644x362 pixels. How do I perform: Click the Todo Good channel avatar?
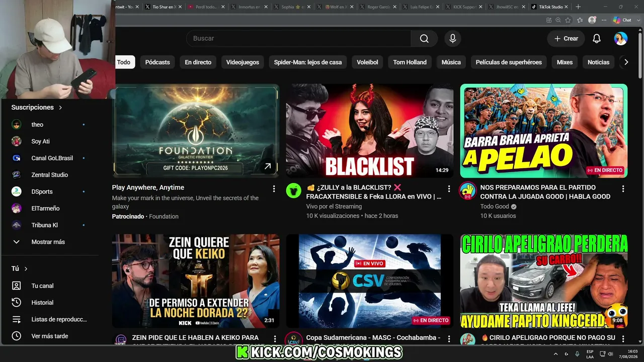click(x=468, y=191)
